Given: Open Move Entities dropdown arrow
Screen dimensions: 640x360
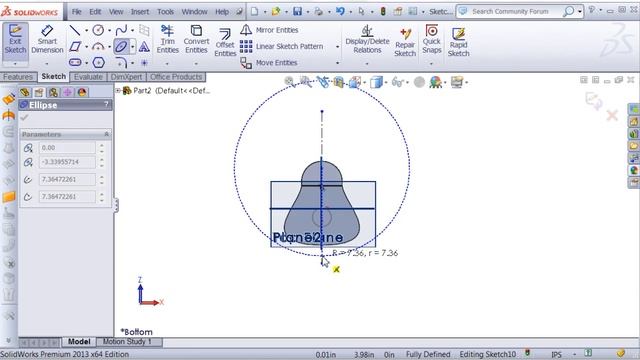Looking at the screenshot, I should tap(338, 63).
